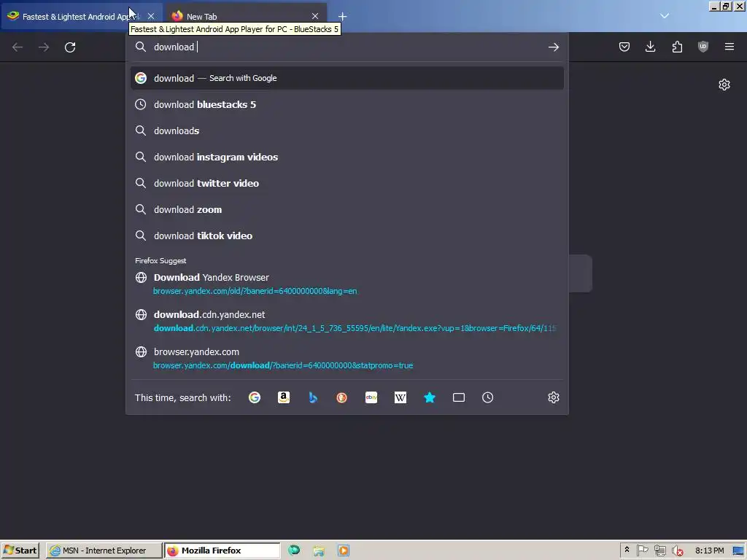
Task: Show hidden system tray icons
Action: (627, 550)
